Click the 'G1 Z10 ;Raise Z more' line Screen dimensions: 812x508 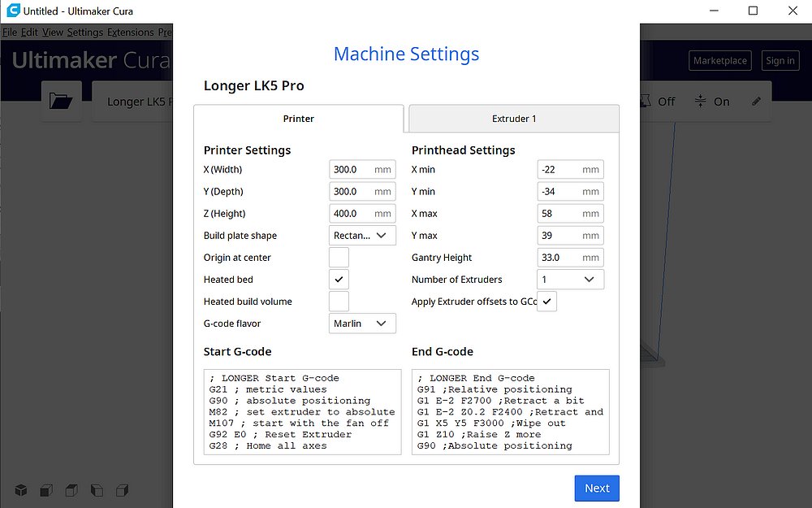click(x=479, y=434)
